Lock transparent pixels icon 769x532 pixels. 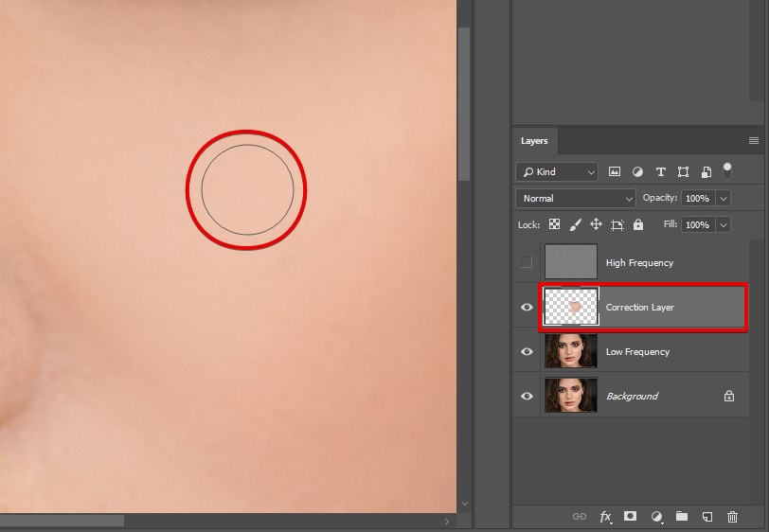coord(554,225)
